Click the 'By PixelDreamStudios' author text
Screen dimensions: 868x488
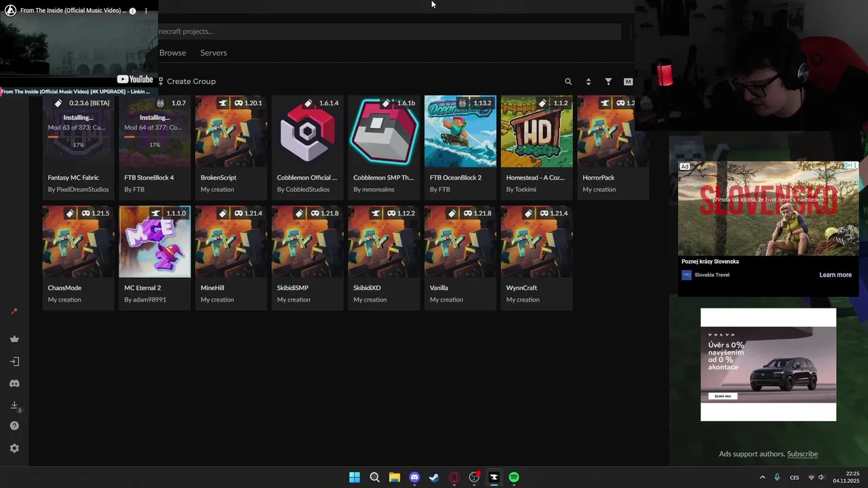[79, 190]
